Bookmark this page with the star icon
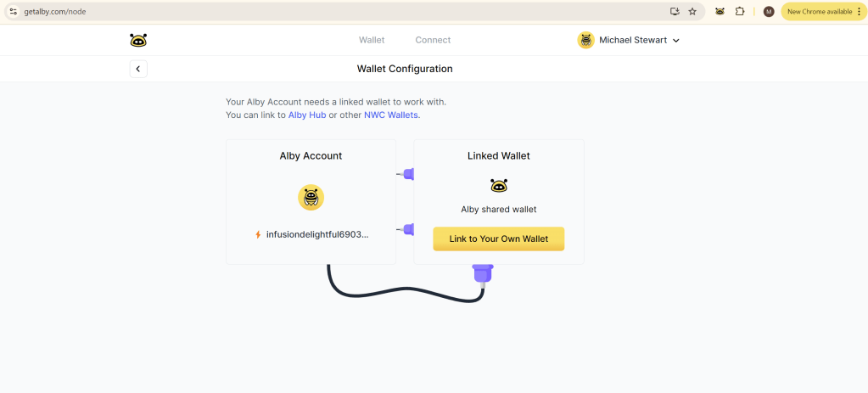Screen dimensions: 868x393 pos(692,12)
